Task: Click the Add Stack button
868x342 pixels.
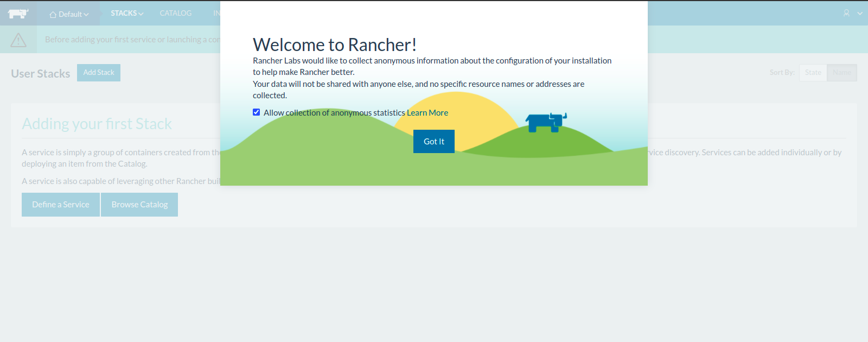Action: (x=99, y=73)
